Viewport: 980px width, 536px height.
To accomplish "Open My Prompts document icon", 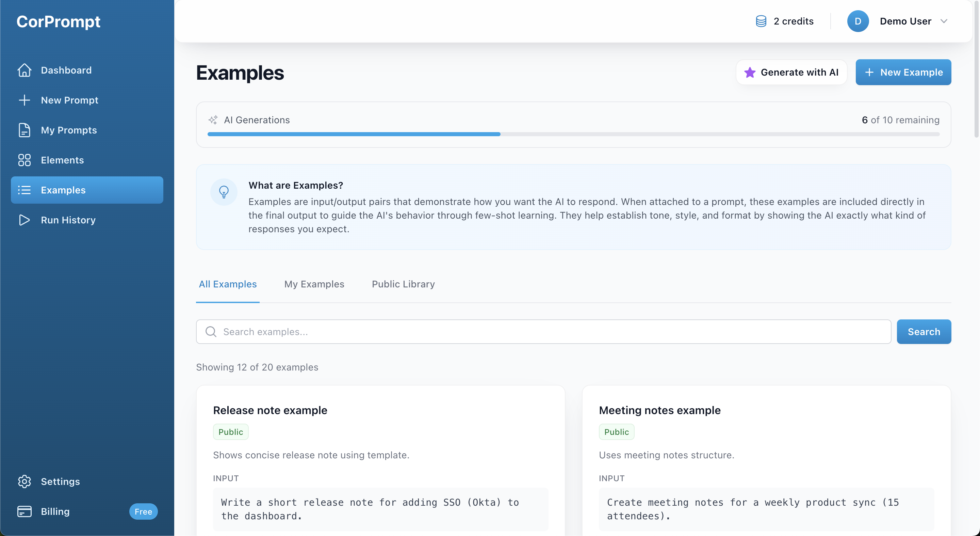I will click(x=24, y=130).
